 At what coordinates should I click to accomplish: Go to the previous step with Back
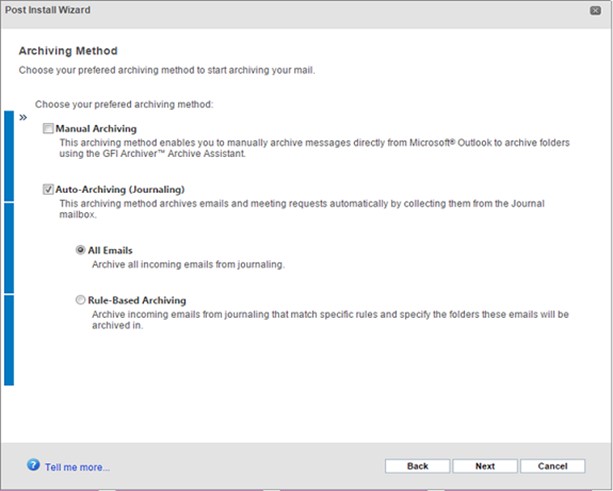(417, 466)
